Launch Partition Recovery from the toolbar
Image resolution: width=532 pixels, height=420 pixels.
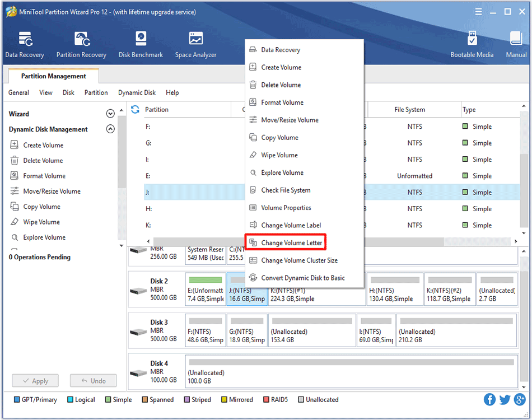pyautogui.click(x=81, y=45)
